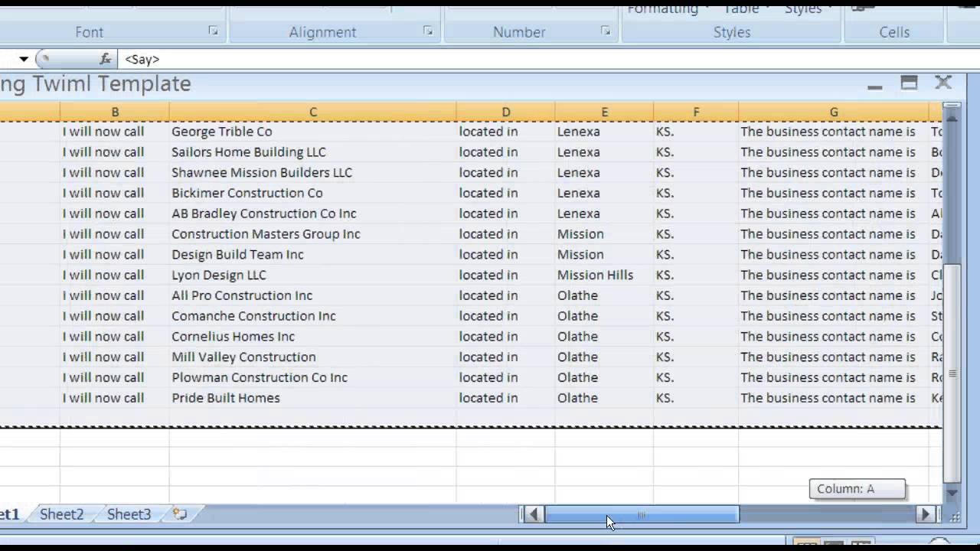Select cell Lyon Design LLC
Image resolution: width=980 pixels, height=551 pixels.
tap(313, 275)
